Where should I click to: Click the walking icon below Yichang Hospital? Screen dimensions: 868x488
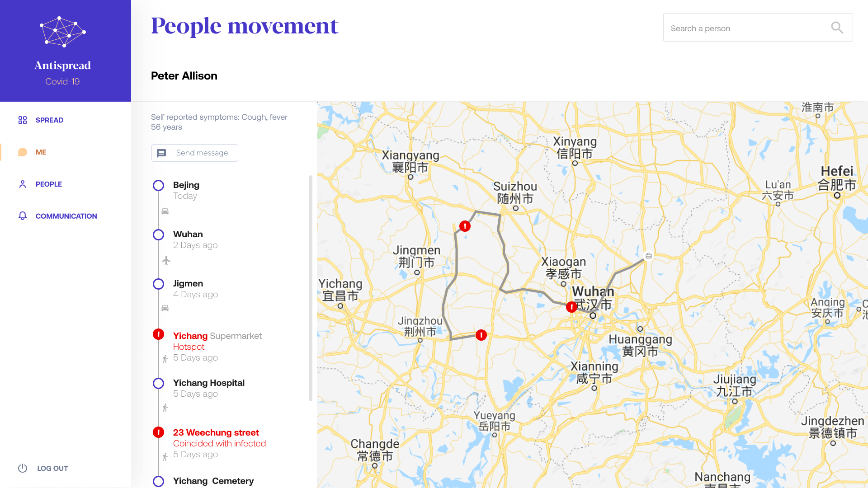click(165, 408)
